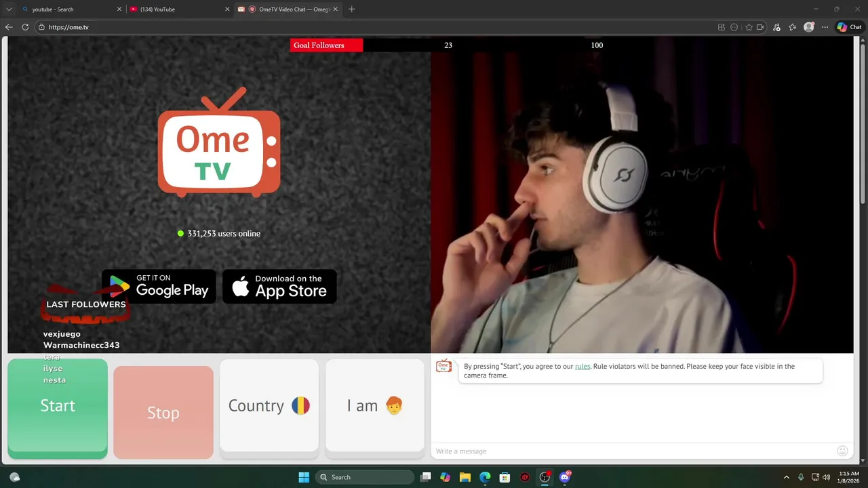Open Discord from the taskbar

pos(565,477)
